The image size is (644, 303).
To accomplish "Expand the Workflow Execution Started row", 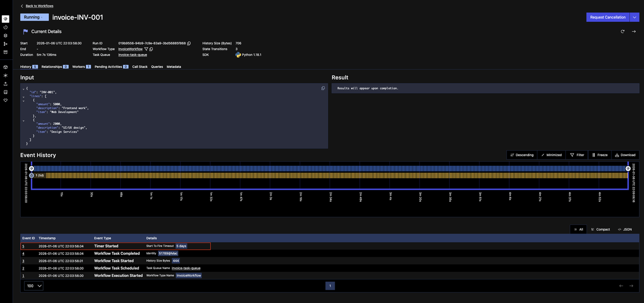I will (x=330, y=275).
